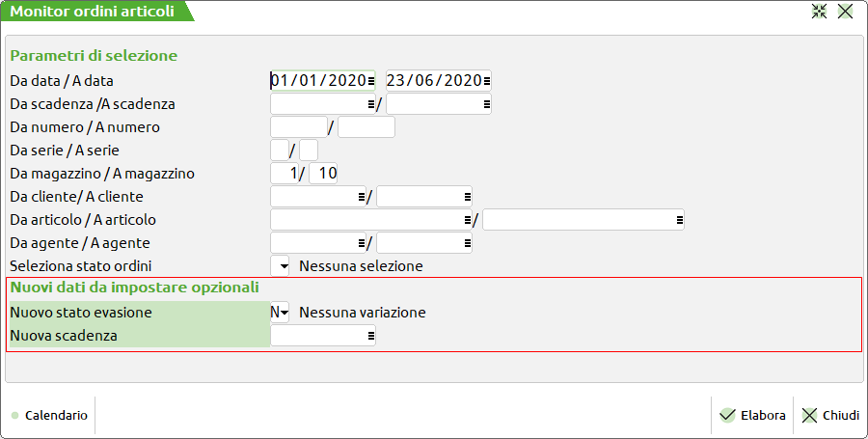The width and height of the screenshot is (868, 439).
Task: Focus the A magazzino field containing 10
Action: click(x=323, y=174)
